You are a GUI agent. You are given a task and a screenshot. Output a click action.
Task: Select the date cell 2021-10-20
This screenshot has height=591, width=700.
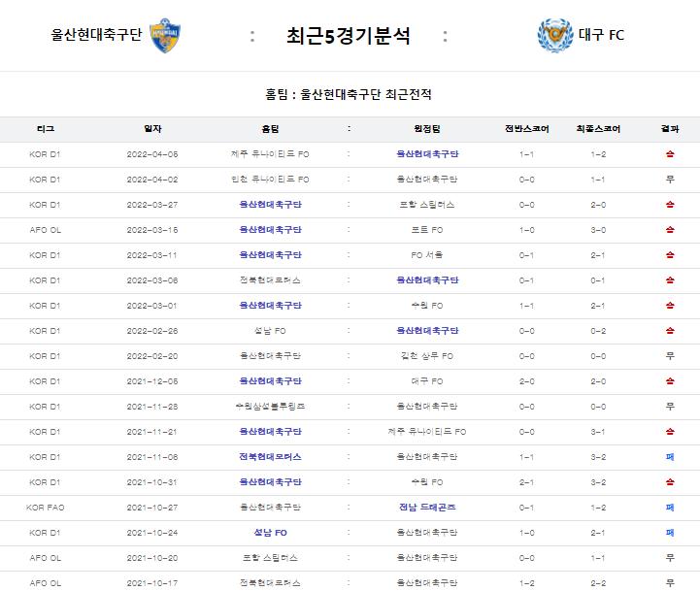point(152,558)
